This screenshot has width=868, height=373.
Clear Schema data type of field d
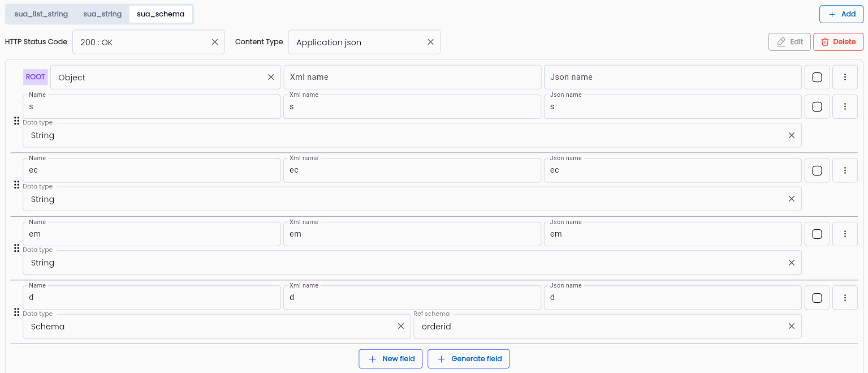401,326
